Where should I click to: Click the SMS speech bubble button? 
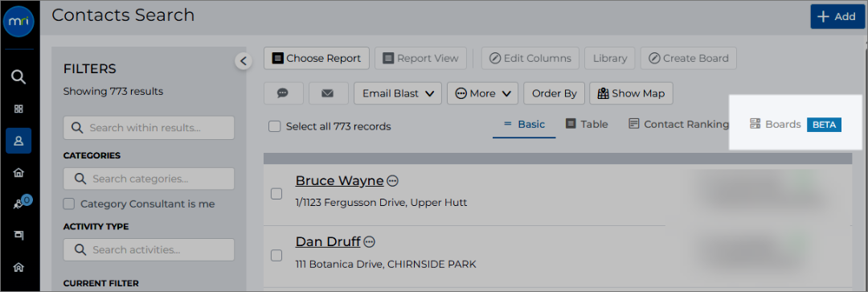[x=284, y=93]
